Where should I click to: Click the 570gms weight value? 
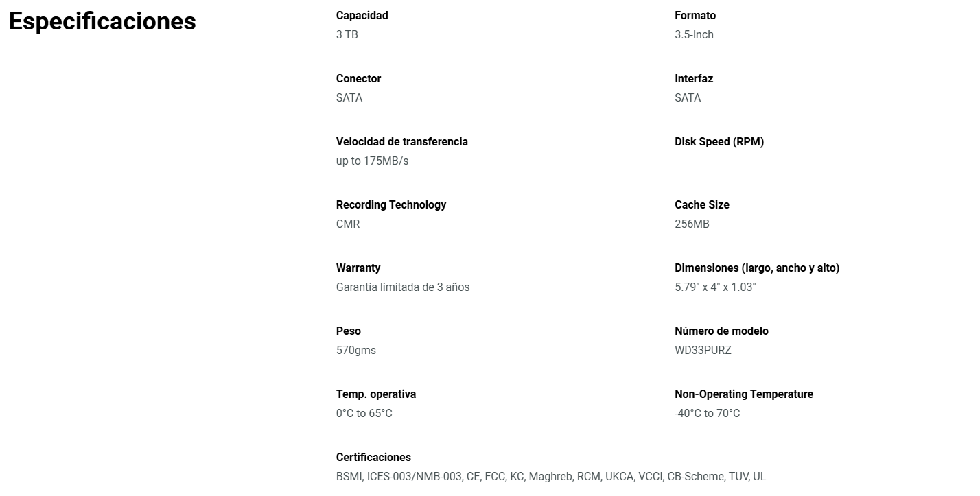point(355,350)
